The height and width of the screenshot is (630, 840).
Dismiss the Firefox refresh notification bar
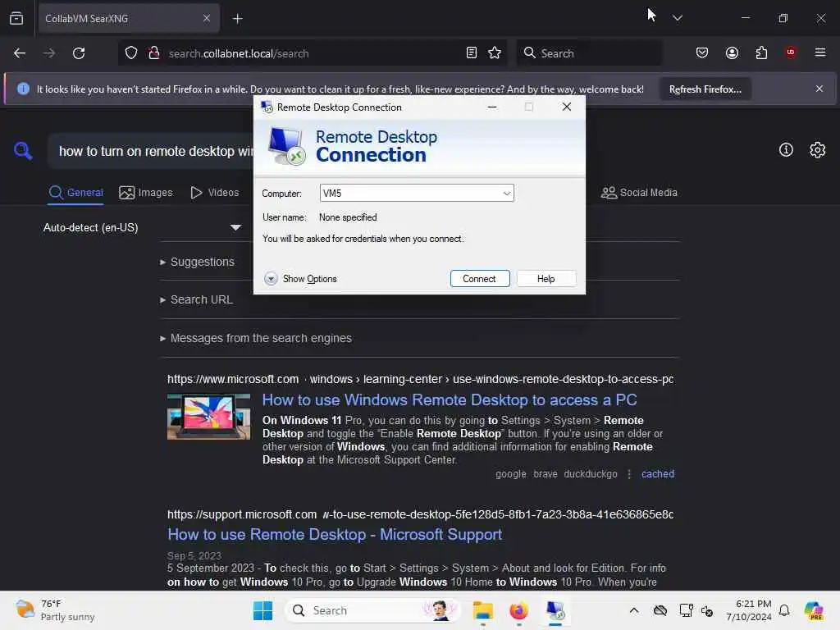point(819,89)
